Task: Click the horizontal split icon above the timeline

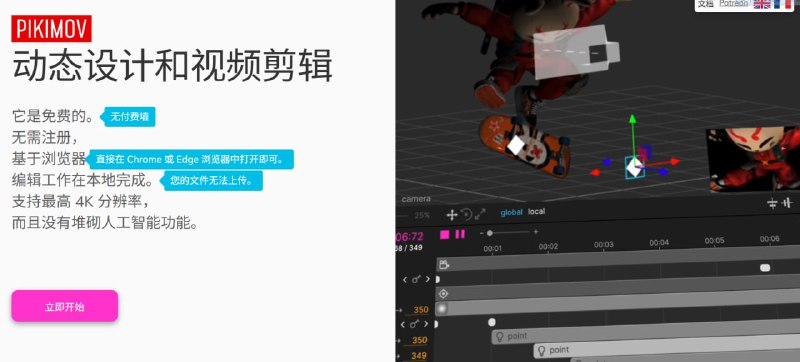Action: pyautogui.click(x=772, y=203)
